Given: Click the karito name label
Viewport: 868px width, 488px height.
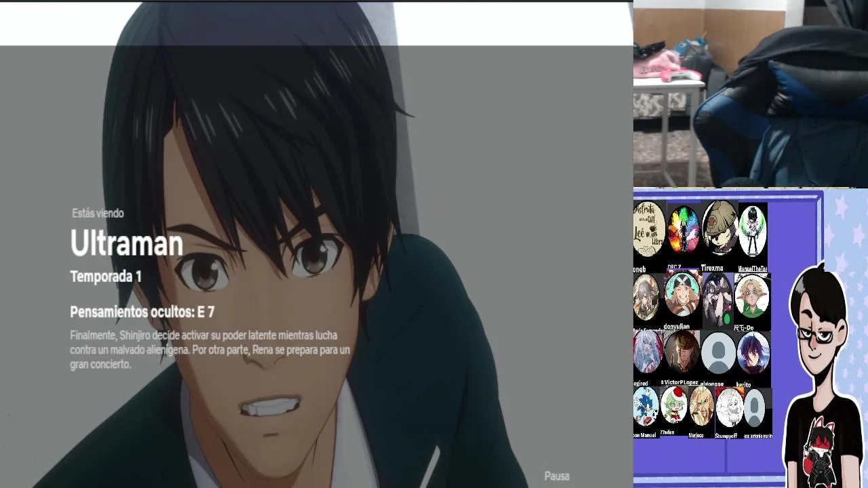Looking at the screenshot, I should click(743, 384).
